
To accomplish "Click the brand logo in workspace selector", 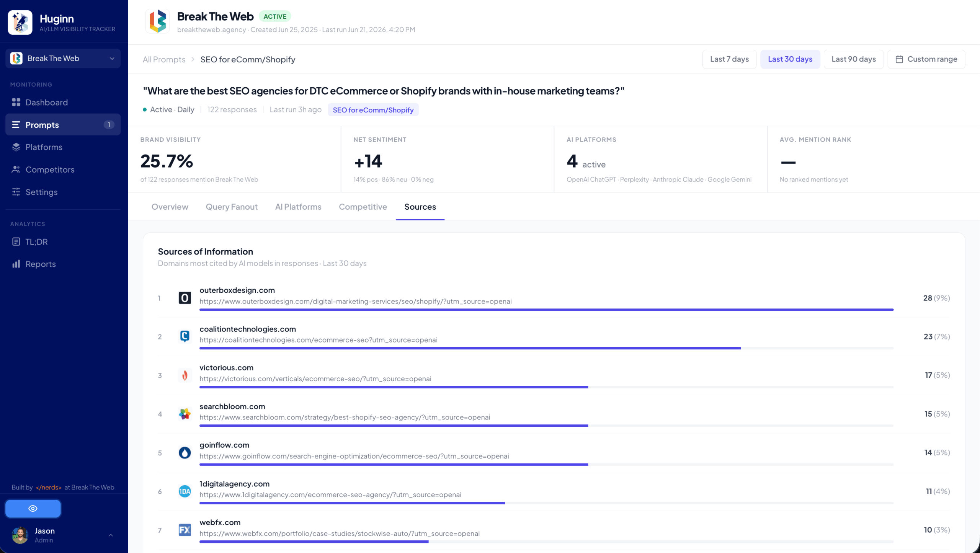I will (16, 59).
